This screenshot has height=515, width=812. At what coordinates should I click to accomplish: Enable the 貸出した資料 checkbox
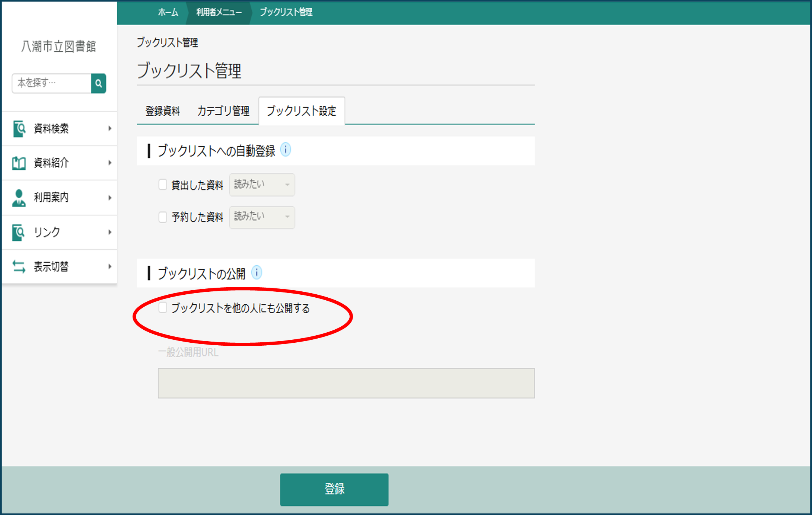163,185
